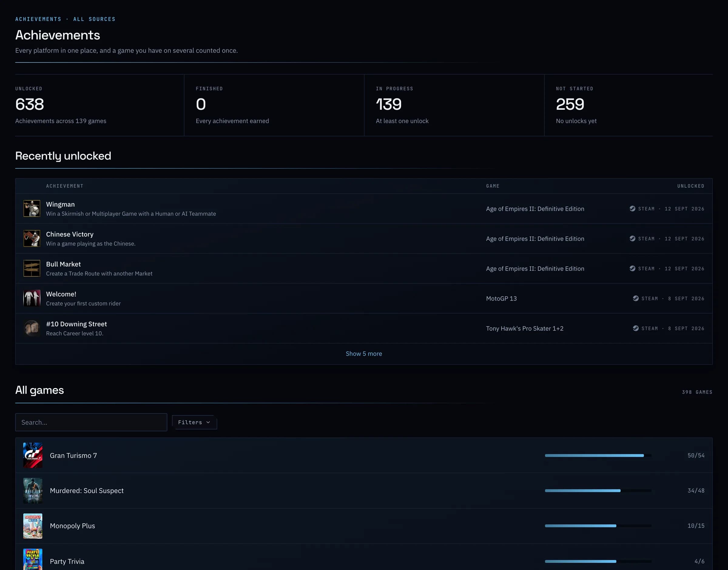
Task: Click the Bull Market achievement icon
Action: coord(32,268)
